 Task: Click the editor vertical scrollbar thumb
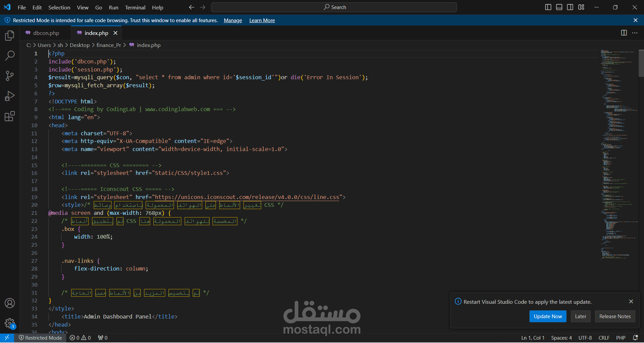pos(641,63)
